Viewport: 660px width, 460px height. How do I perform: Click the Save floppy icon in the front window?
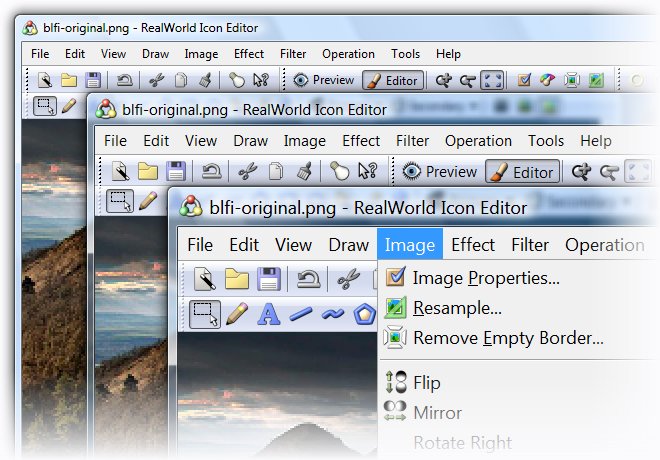pos(268,279)
